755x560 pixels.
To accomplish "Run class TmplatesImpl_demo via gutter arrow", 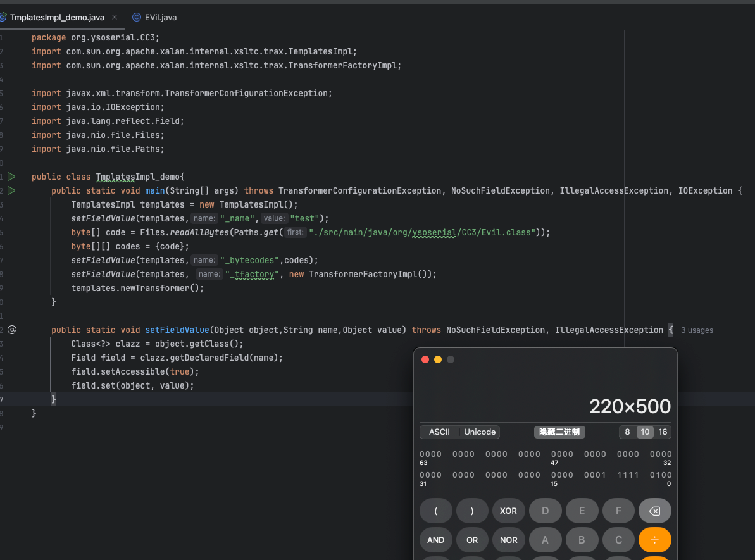I will [11, 177].
